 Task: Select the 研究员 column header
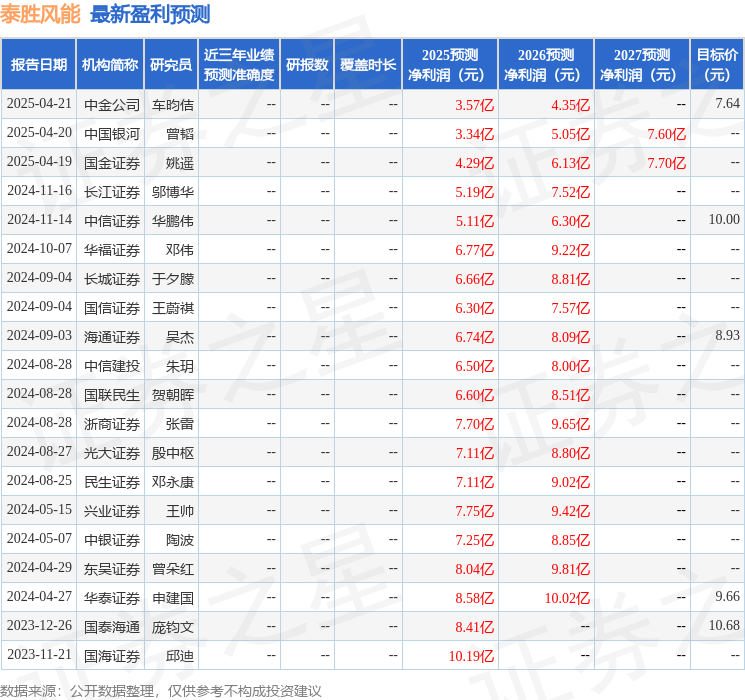[171, 65]
